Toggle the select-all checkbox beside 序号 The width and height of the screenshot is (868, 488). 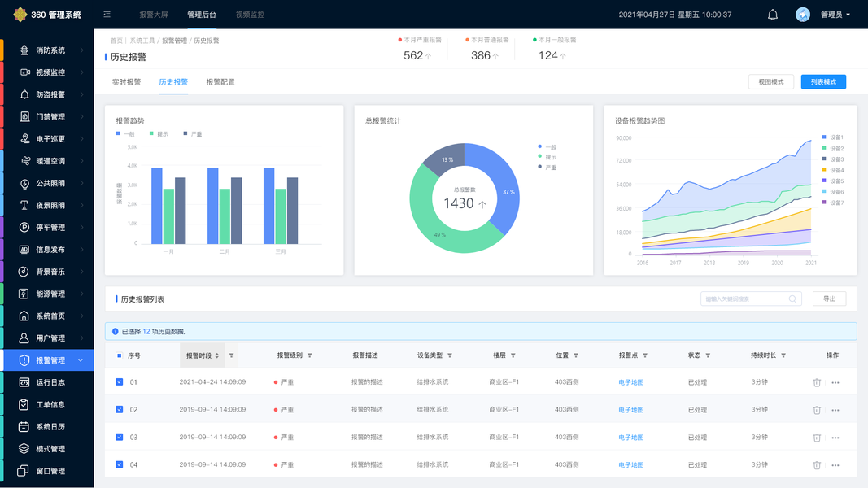119,355
